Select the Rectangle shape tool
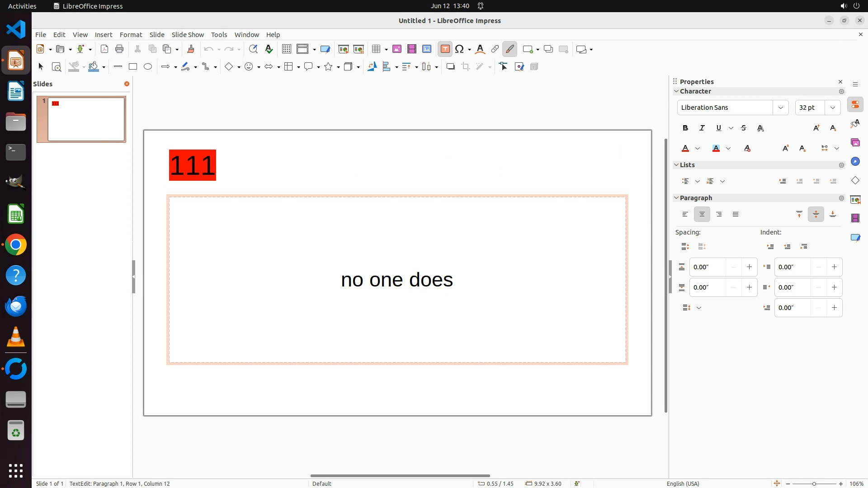 click(133, 67)
